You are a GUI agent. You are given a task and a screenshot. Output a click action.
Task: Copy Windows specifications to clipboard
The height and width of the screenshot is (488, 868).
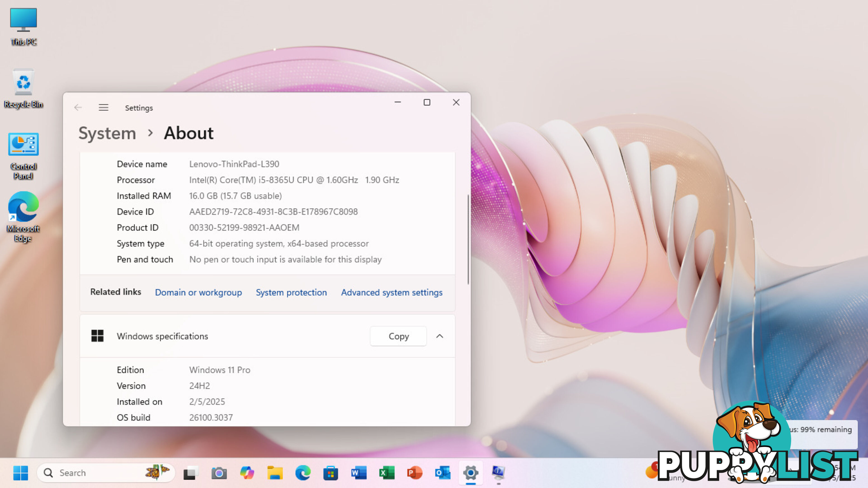(398, 335)
